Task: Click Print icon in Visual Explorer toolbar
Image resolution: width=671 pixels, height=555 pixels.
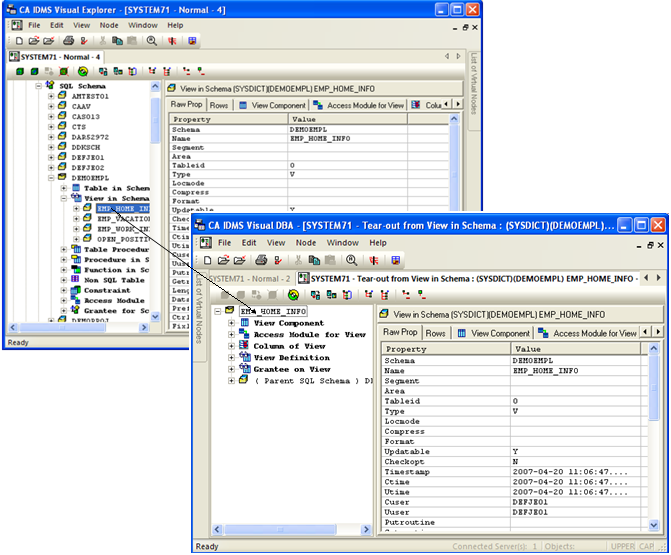Action: coord(68,41)
